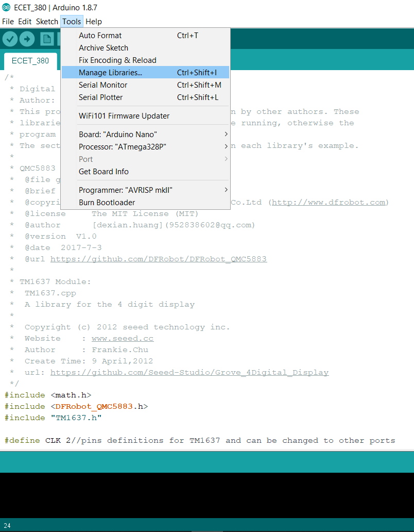This screenshot has height=532, width=414.
Task: Launch the Serial Monitor
Action: click(x=145, y=85)
